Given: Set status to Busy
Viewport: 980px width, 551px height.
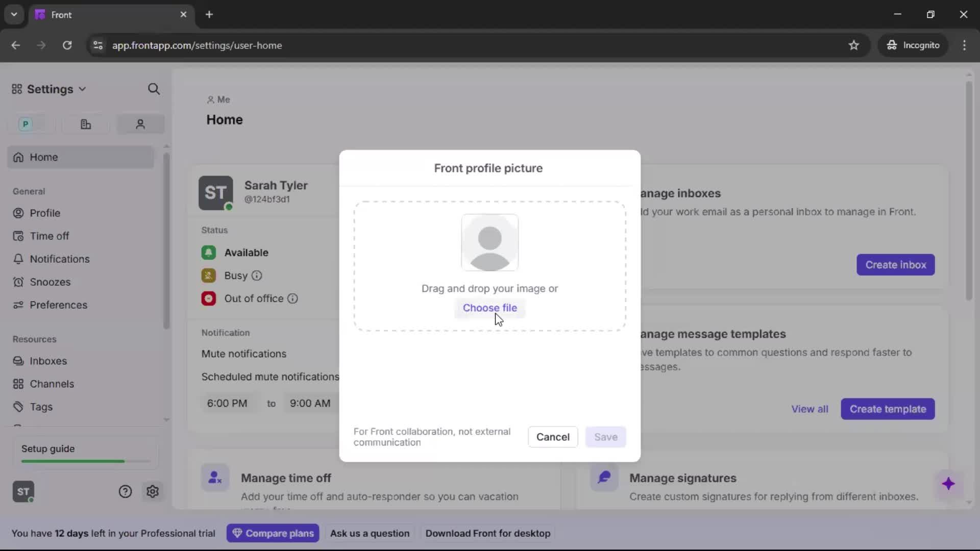Looking at the screenshot, I should coord(208,275).
